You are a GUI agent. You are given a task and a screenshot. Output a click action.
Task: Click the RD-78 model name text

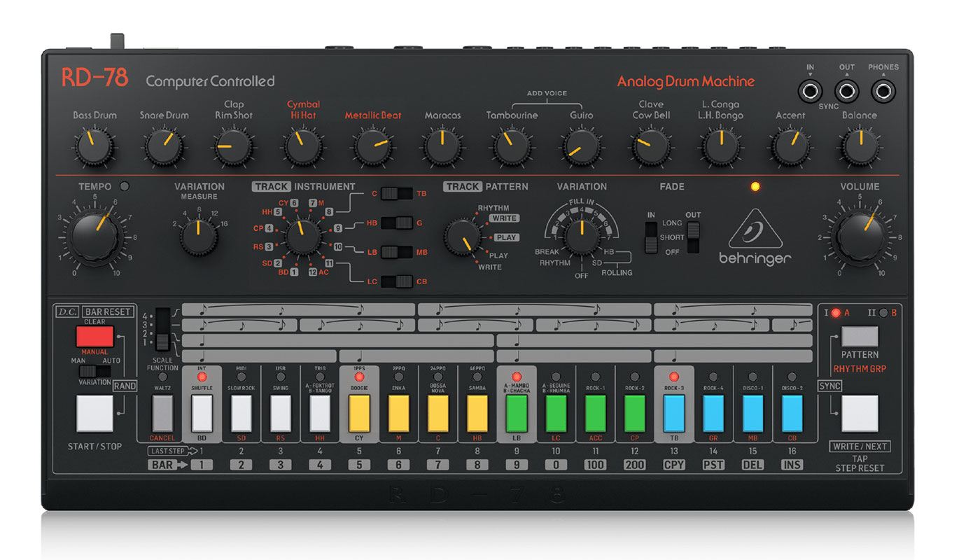[94, 78]
